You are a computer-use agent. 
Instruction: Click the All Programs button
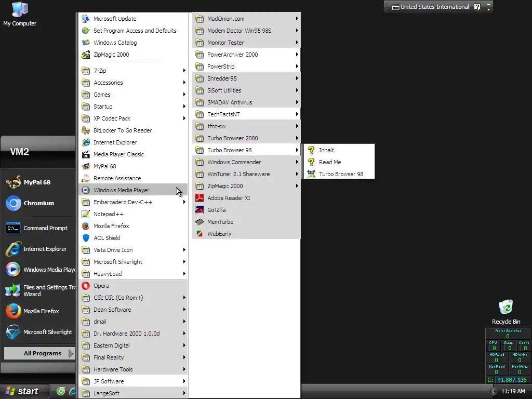[x=39, y=353]
